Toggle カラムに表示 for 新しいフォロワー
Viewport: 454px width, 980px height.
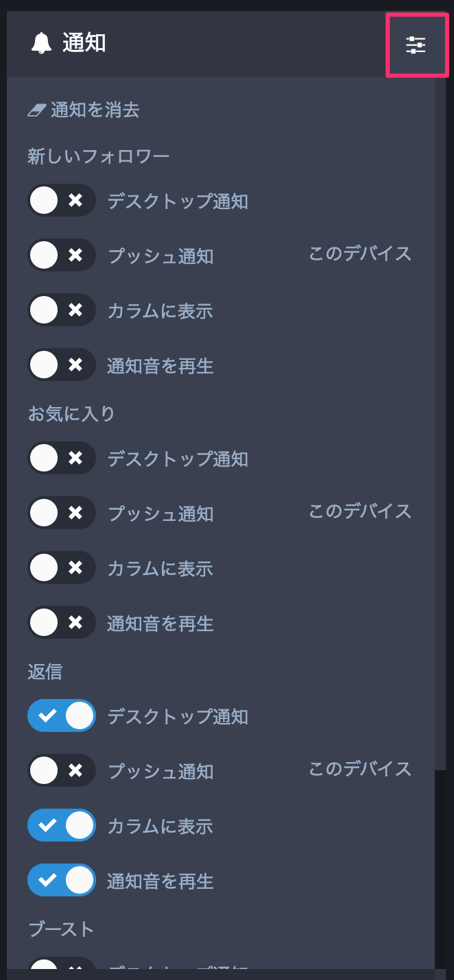(x=62, y=310)
